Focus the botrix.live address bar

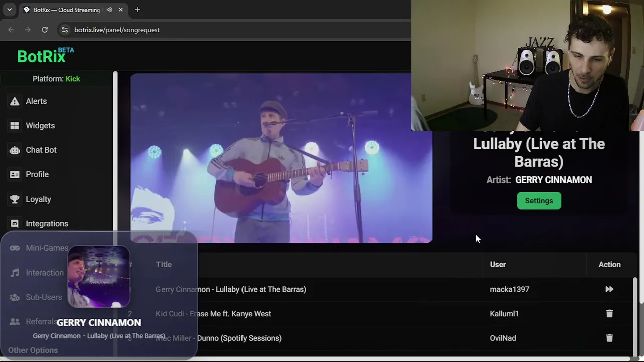tap(234, 30)
